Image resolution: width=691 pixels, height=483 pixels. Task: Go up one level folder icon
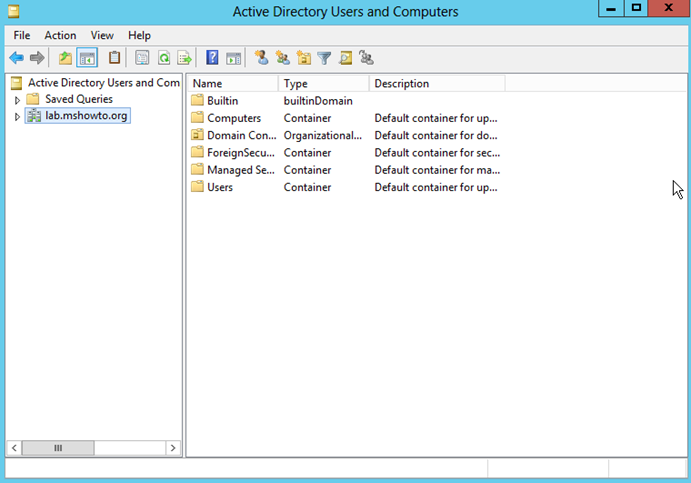[65, 58]
